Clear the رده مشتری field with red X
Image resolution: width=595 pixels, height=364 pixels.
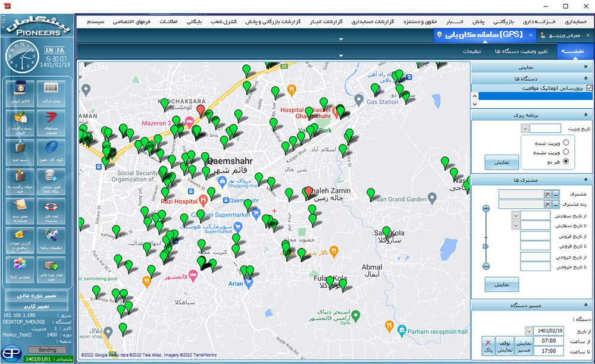(547, 205)
